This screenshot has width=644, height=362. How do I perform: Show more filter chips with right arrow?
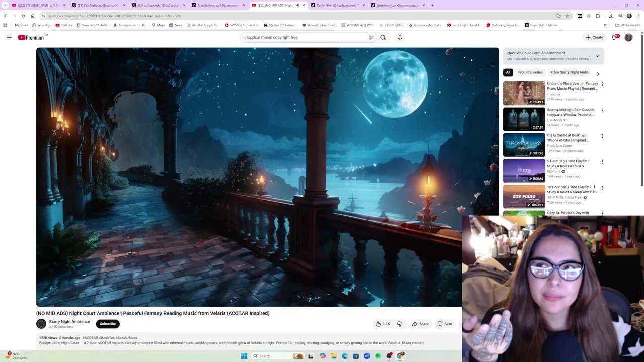point(598,74)
